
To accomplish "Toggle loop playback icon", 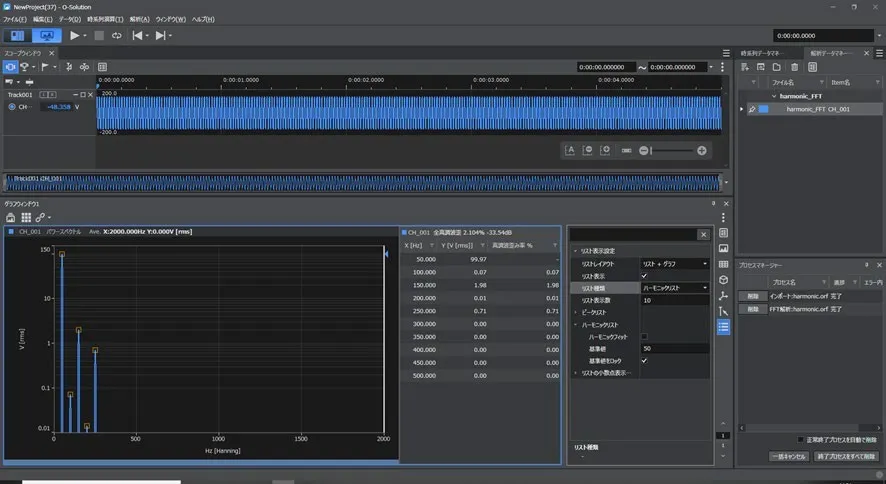I will (x=116, y=35).
